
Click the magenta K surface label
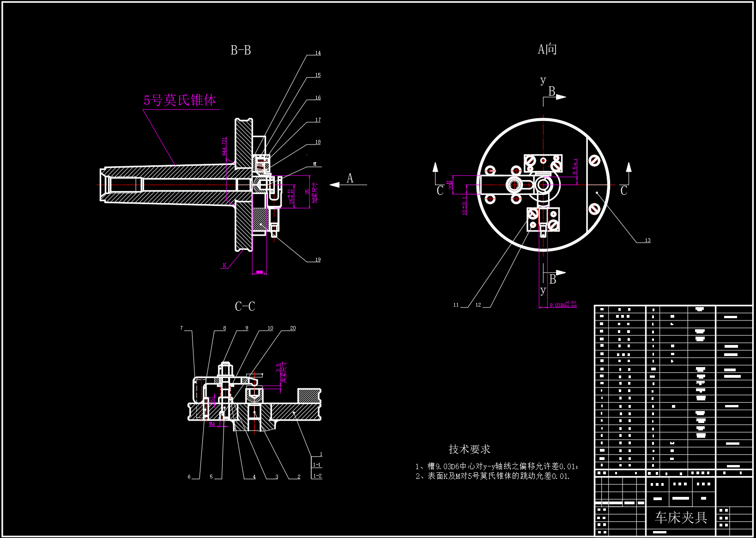[225, 266]
